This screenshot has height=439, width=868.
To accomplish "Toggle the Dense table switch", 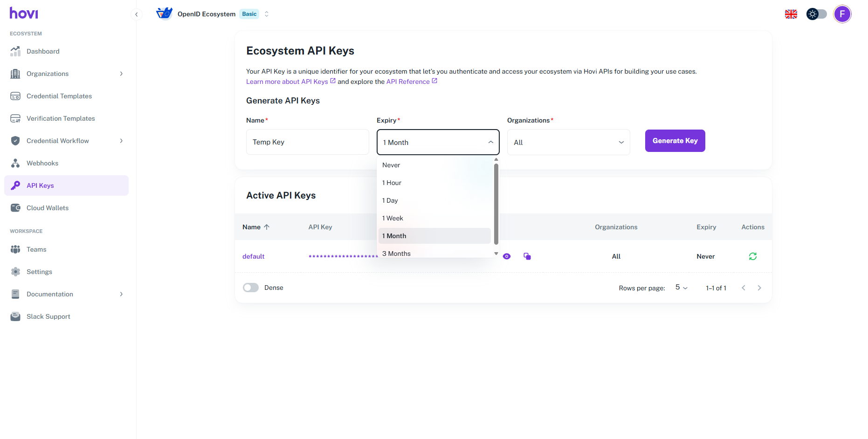I will click(251, 288).
